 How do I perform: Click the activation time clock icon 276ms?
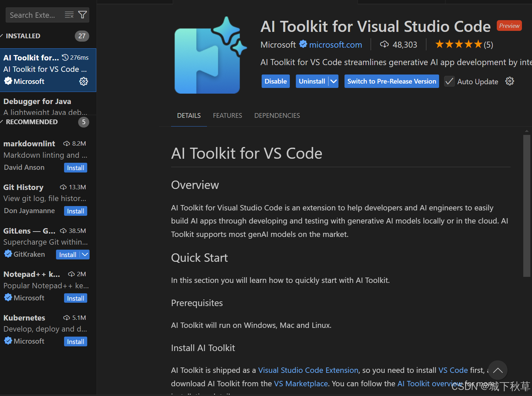click(65, 57)
